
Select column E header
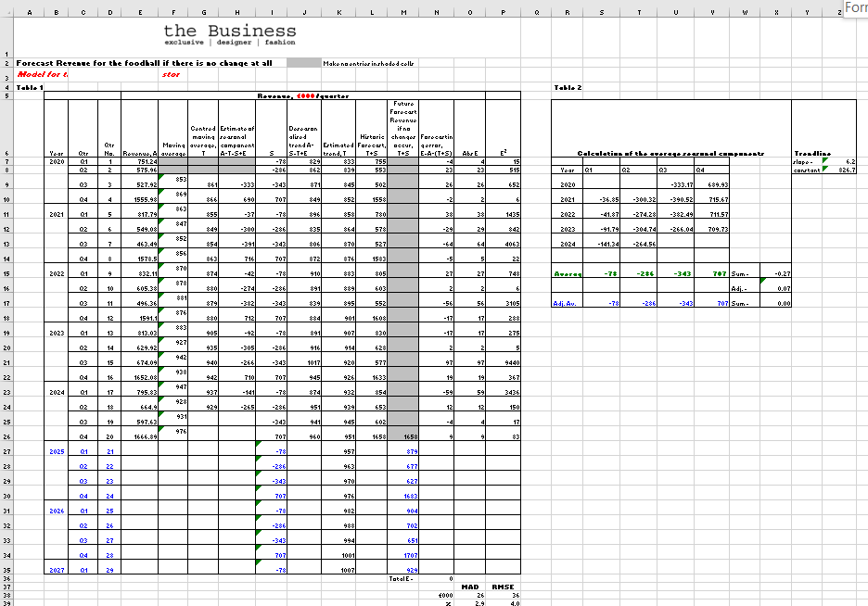coord(139,12)
